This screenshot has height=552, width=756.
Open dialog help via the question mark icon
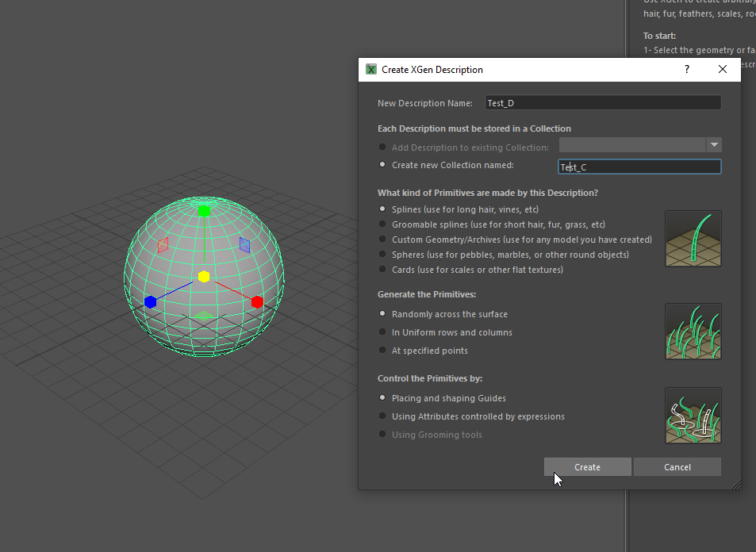click(685, 70)
